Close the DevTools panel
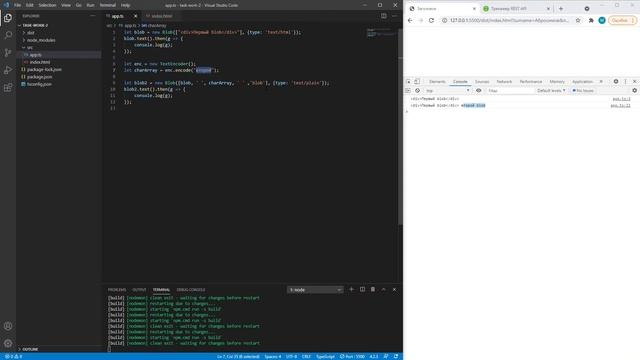640x360 pixels. pos(634,82)
